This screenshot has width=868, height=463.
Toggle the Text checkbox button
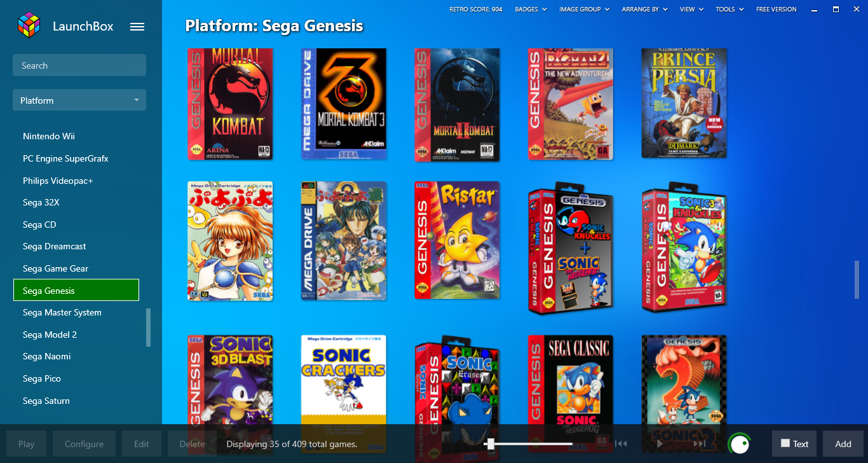(794, 444)
